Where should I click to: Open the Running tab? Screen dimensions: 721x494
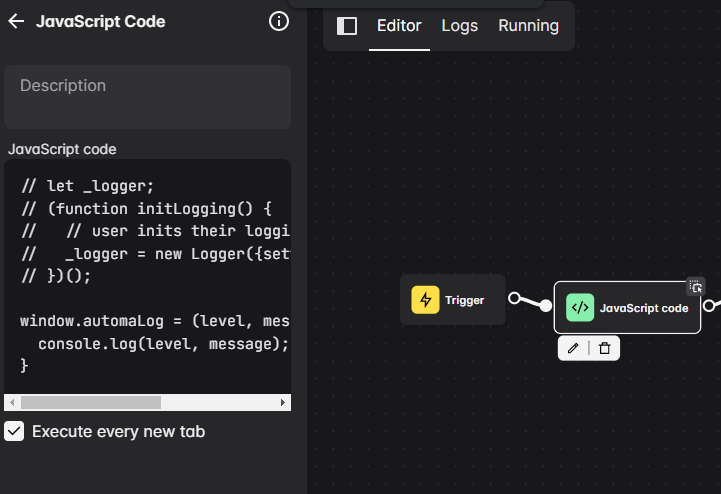point(528,26)
